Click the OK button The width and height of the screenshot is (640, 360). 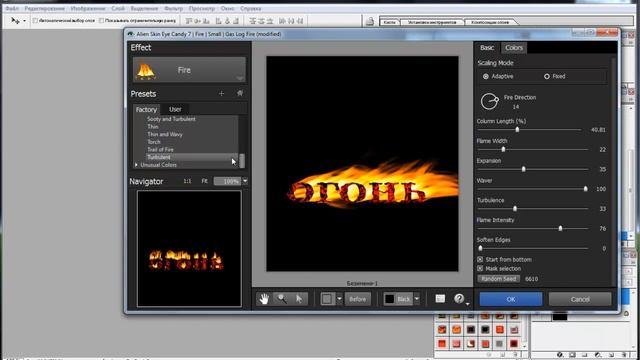coord(511,299)
